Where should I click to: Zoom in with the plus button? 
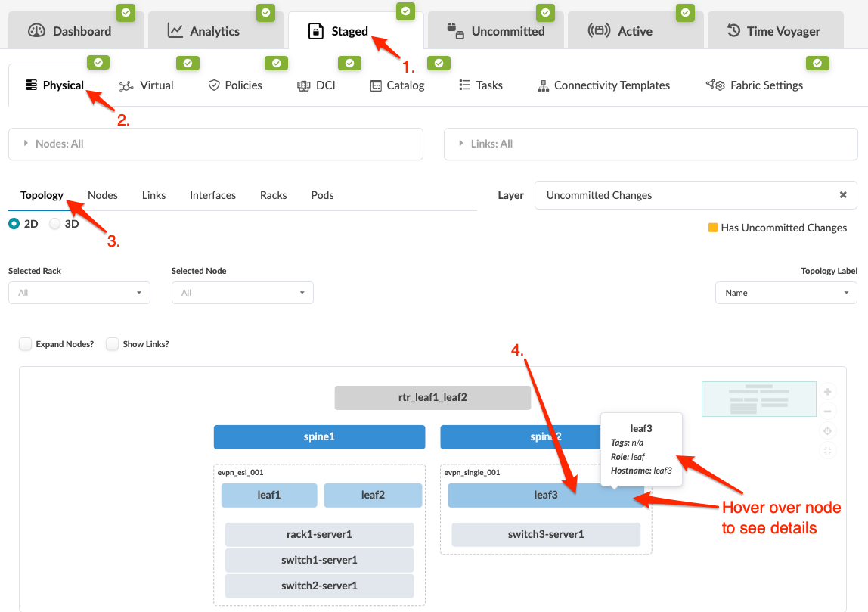tap(828, 392)
